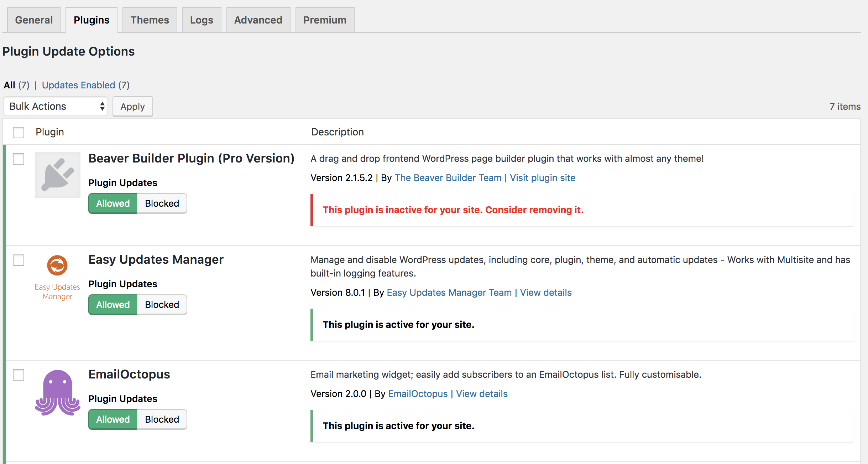Click the Easy Updates Manager plugin title
This screenshot has height=464, width=868.
[x=156, y=259]
